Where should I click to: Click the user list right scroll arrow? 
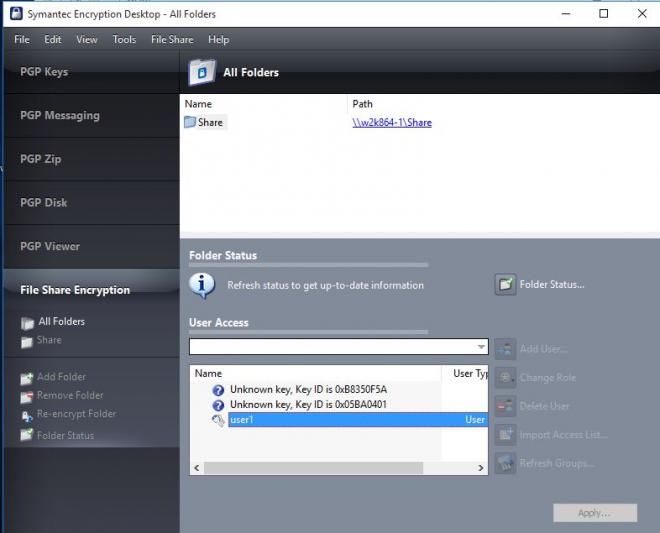pos(481,468)
